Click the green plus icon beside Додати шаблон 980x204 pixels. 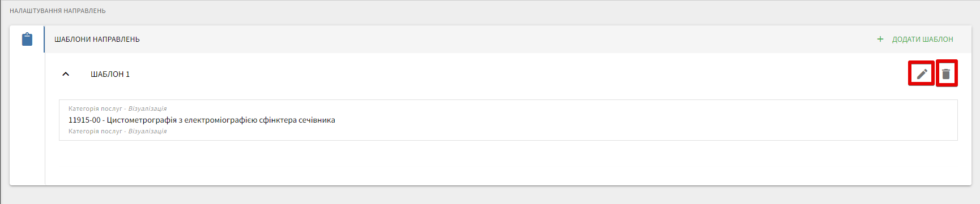pyautogui.click(x=880, y=39)
